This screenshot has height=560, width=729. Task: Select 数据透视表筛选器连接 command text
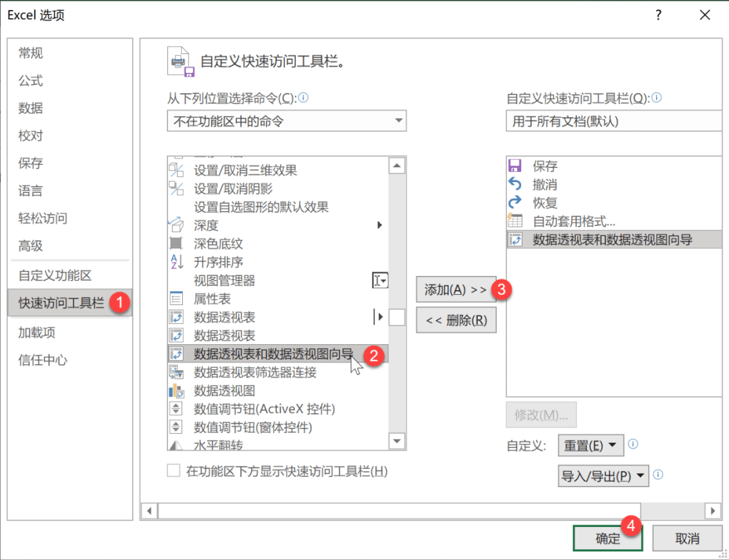point(255,372)
